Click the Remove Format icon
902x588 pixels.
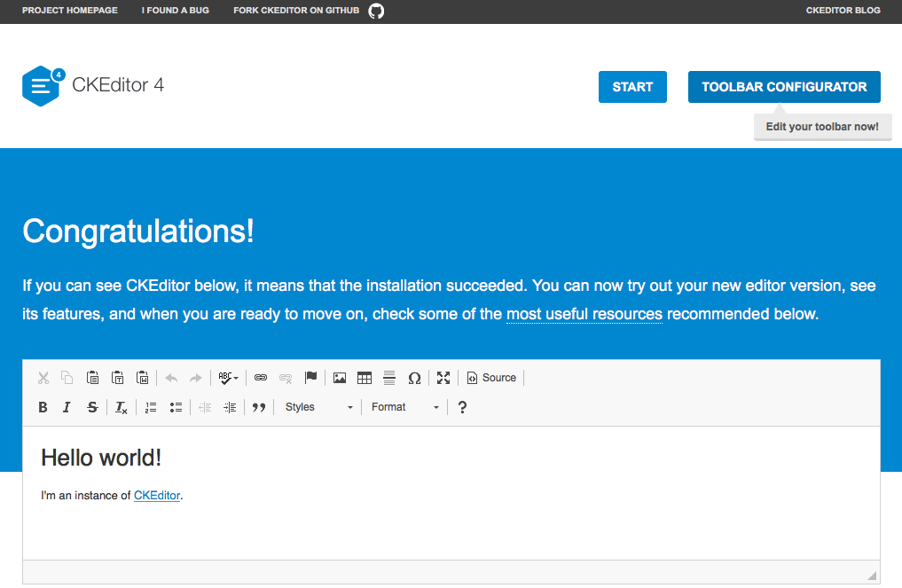[x=121, y=407]
